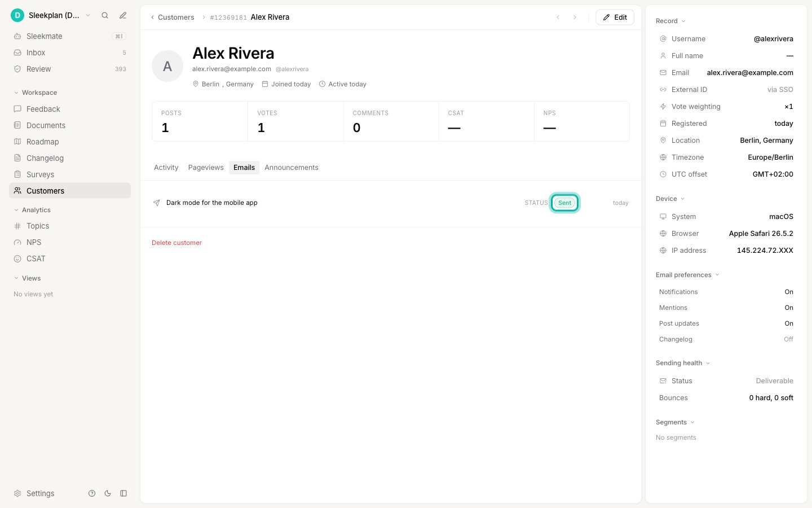This screenshot has width=812, height=508.
Task: Click the email address under Alex Rivera heading
Action: pyautogui.click(x=232, y=69)
